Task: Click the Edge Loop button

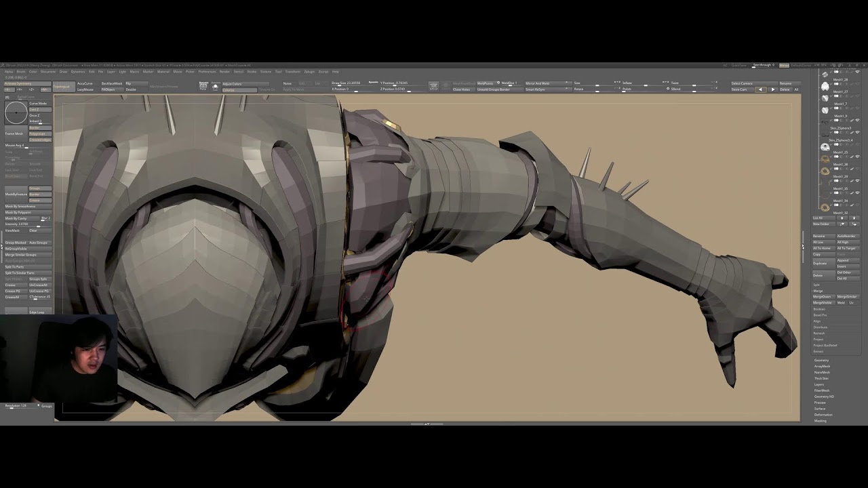Action: click(39, 312)
